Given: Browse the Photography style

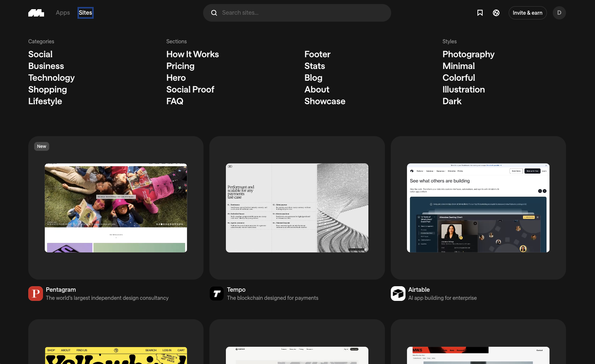Looking at the screenshot, I should click(x=468, y=54).
